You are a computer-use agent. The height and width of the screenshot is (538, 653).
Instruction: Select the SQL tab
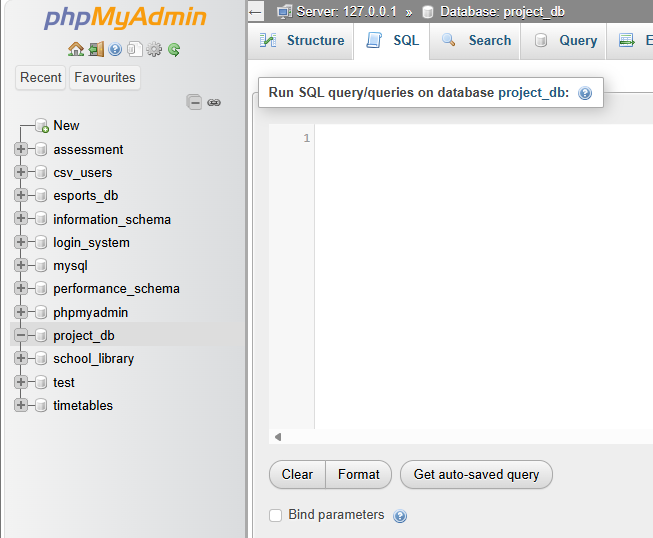click(392, 41)
